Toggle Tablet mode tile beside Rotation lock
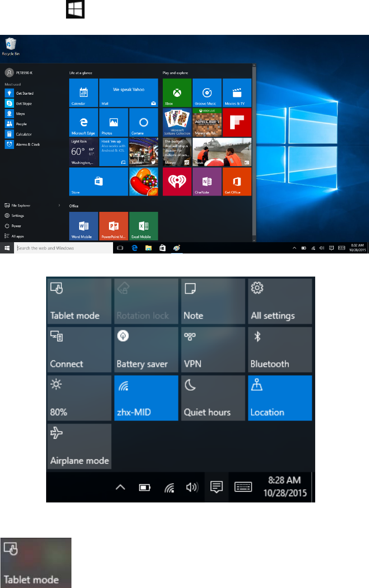The height and width of the screenshot is (588, 369). coord(79,301)
